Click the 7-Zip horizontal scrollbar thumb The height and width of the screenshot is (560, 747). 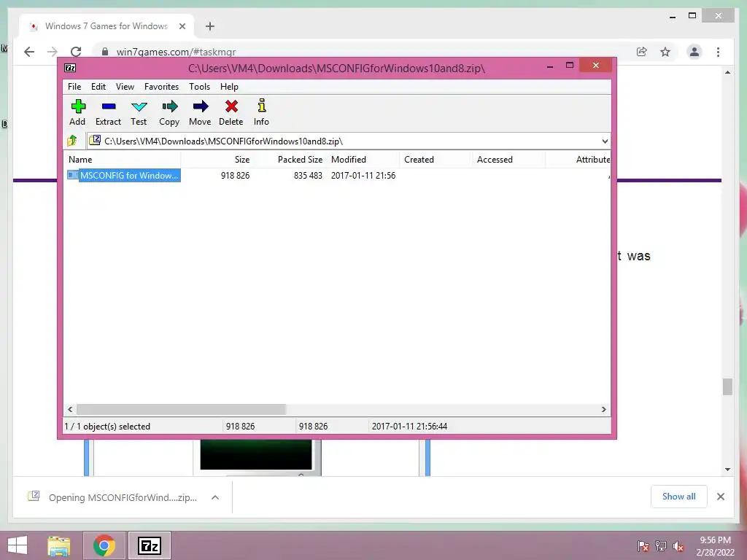(181, 409)
